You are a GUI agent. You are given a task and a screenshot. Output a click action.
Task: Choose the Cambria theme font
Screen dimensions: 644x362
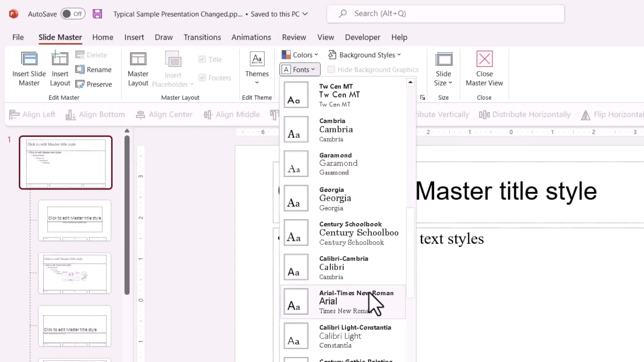[343, 129]
